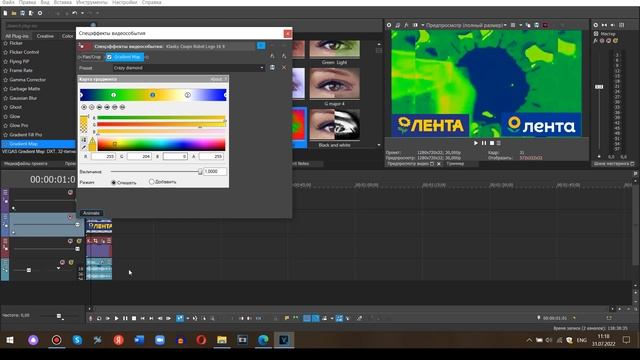Click the Animate button
This screenshot has height=360, width=640.
tap(91, 213)
